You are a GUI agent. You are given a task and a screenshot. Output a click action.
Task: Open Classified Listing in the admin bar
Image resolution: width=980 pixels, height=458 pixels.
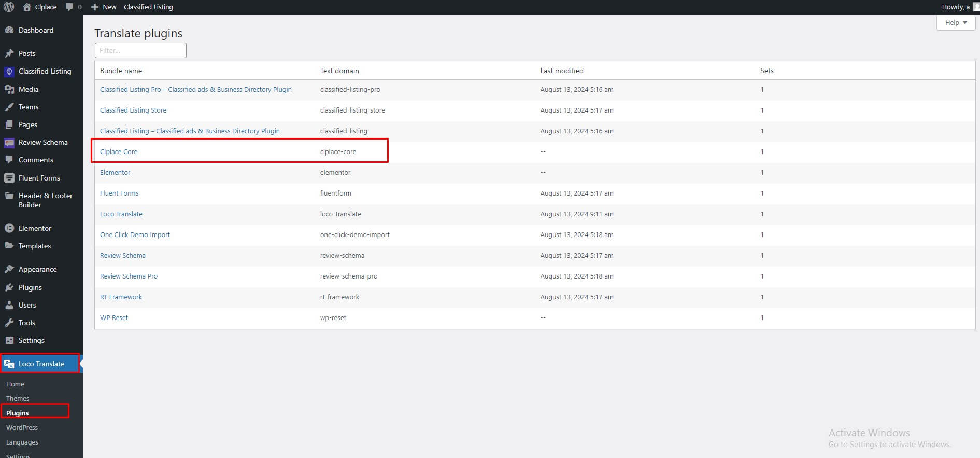(x=148, y=7)
